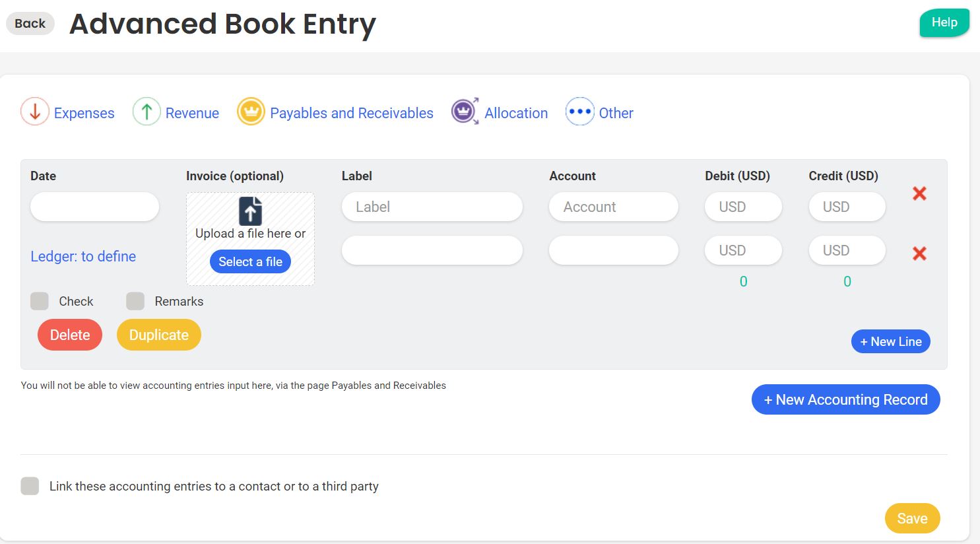Add a row with + New Line
980x544 pixels.
890,341
